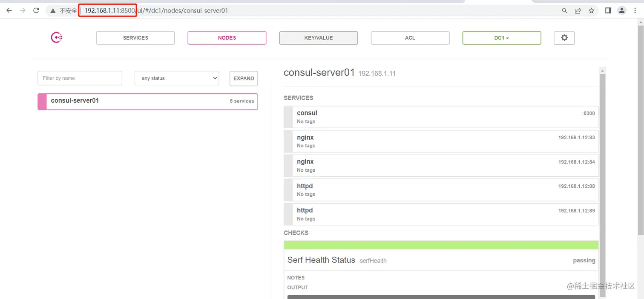Reload the page with the refresh icon
Screen dimensions: 644x299
coord(36,11)
